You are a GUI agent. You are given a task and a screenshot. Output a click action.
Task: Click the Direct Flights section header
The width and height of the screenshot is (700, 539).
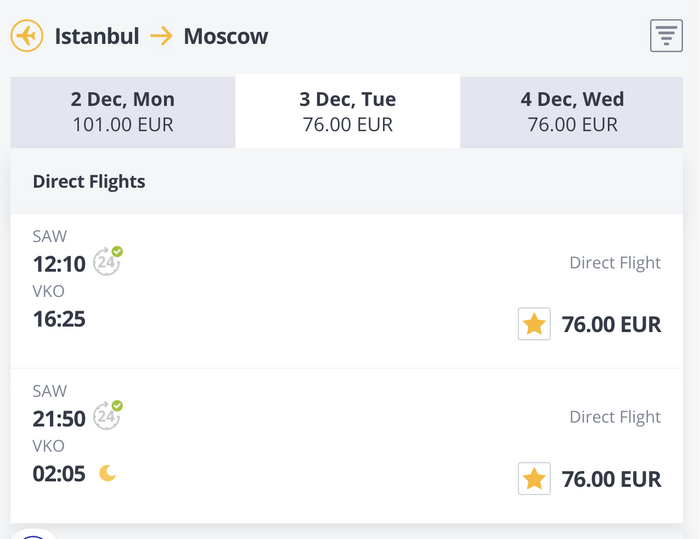(89, 181)
